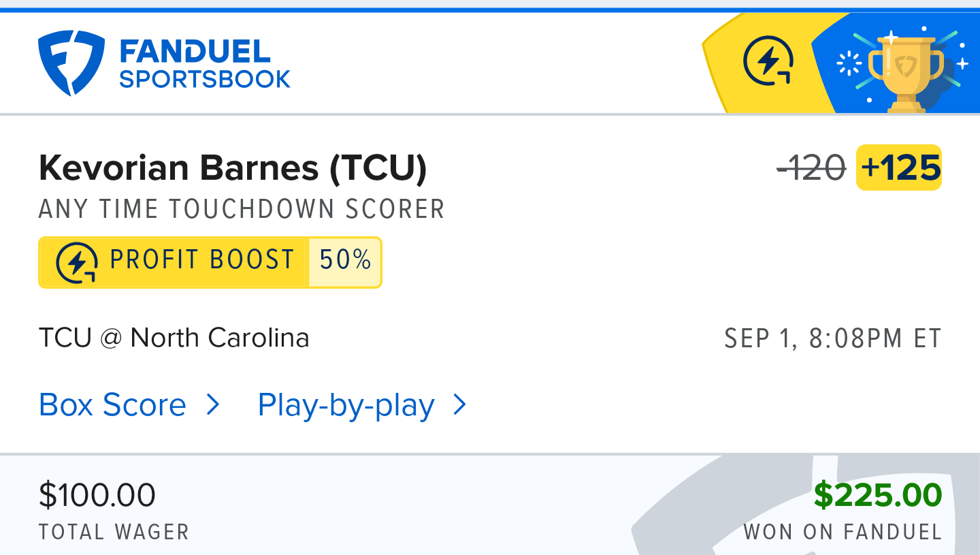Select the ANY TIME TOUCHDOWN SCORER text
The height and width of the screenshot is (555, 980).
tap(242, 210)
